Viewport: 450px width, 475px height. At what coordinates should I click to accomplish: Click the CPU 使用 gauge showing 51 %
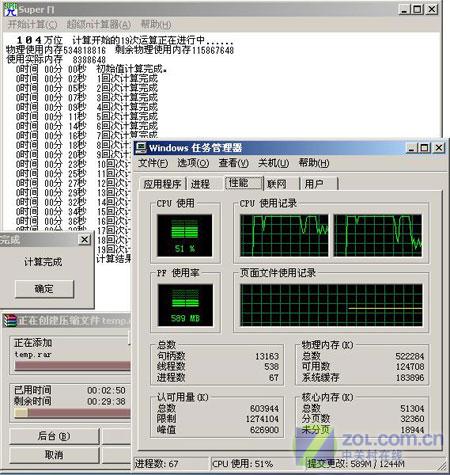coord(185,235)
